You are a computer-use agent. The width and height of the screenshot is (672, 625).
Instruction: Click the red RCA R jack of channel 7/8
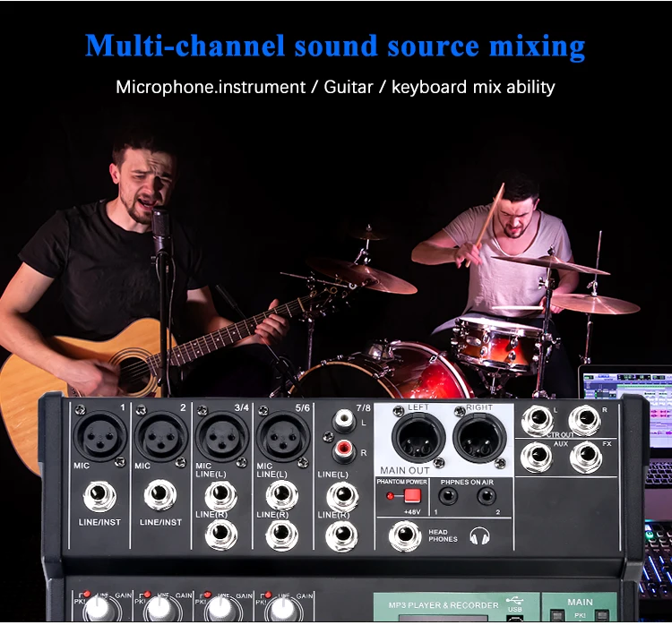pyautogui.click(x=344, y=450)
